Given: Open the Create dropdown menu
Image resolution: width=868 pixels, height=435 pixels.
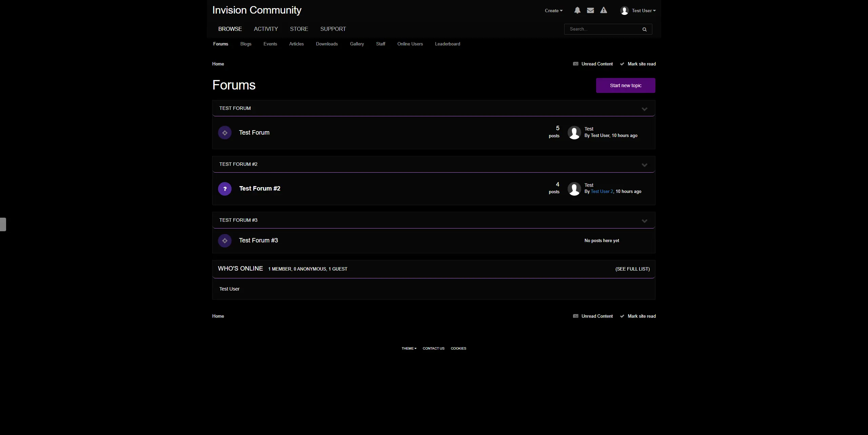Looking at the screenshot, I should [554, 11].
